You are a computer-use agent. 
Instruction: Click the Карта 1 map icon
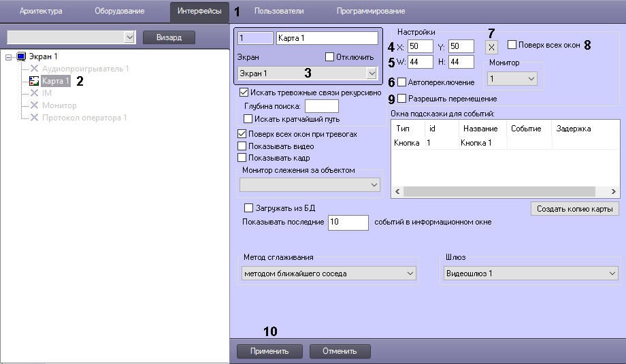click(34, 81)
